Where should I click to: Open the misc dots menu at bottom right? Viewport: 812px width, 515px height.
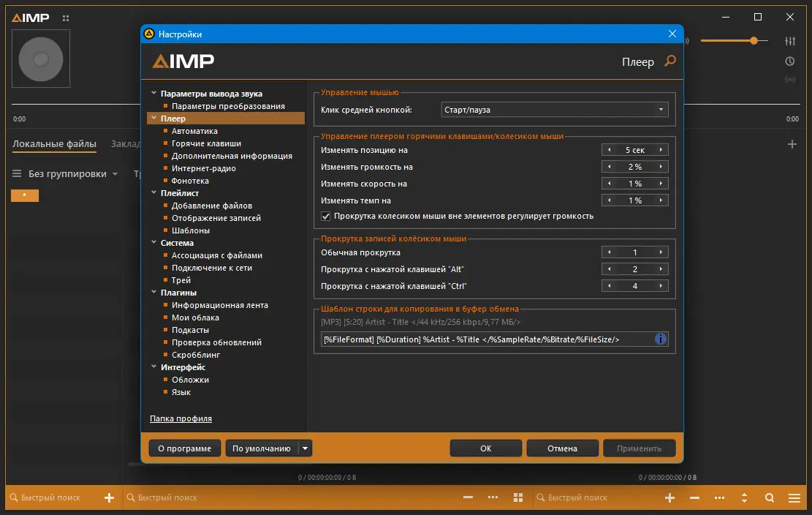click(719, 497)
